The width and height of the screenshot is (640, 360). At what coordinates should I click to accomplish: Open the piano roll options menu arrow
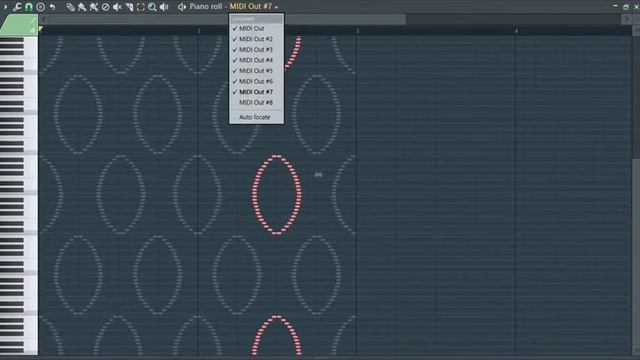[5, 7]
